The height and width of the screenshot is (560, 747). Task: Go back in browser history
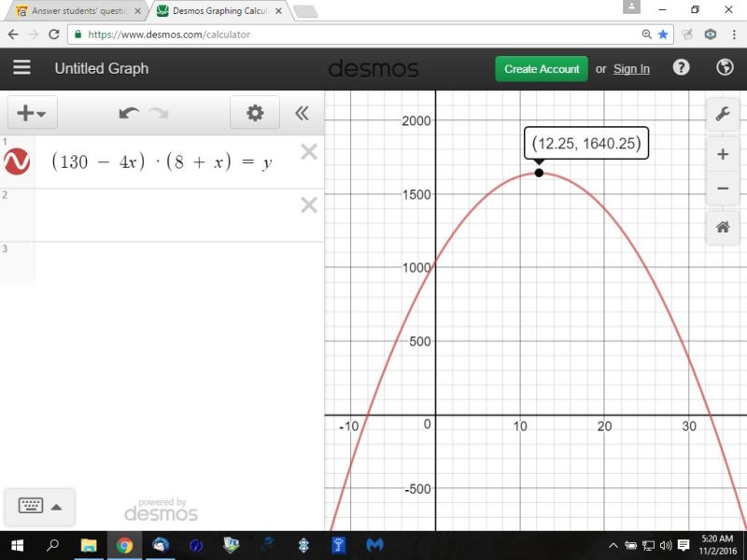coord(13,35)
